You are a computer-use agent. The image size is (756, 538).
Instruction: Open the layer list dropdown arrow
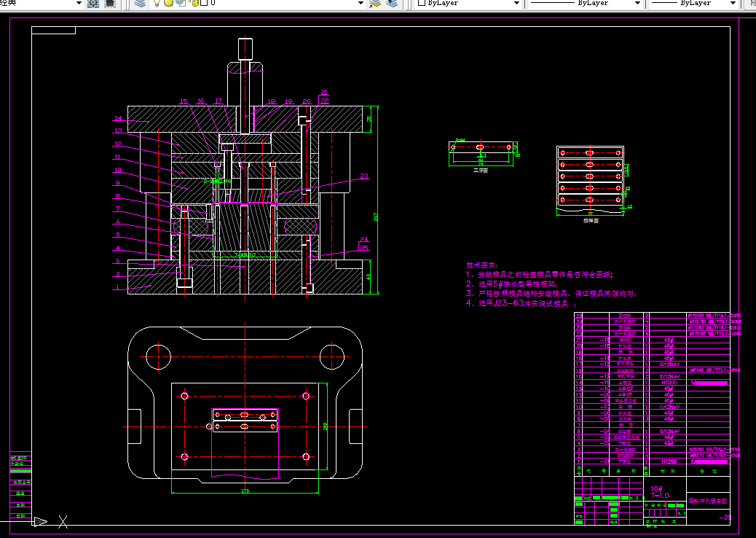[x=361, y=3]
